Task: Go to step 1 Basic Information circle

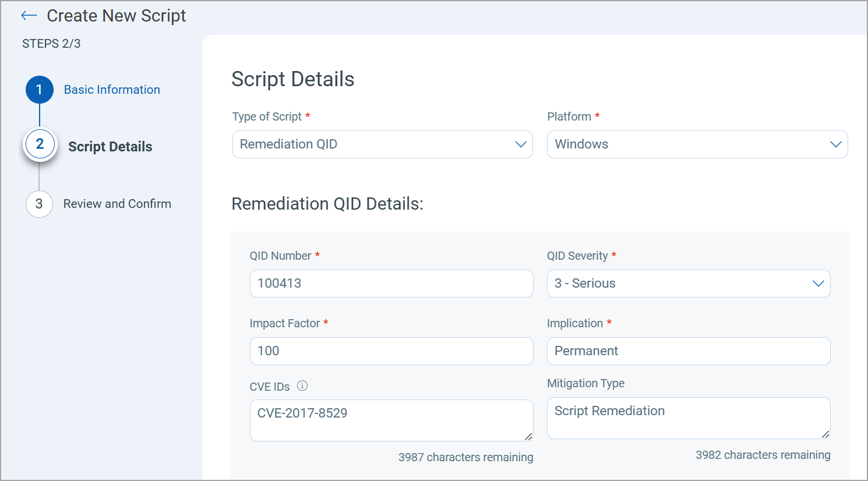Action: coord(40,90)
